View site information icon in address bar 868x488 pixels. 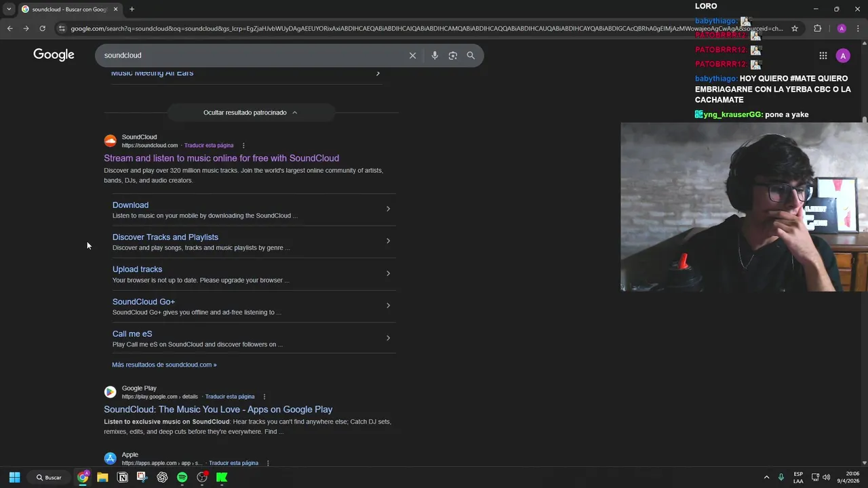click(62, 28)
